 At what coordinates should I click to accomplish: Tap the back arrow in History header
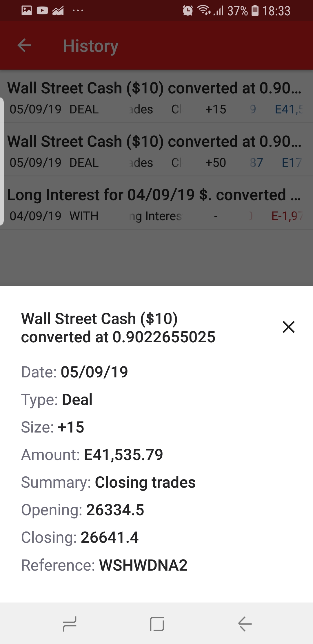25,46
